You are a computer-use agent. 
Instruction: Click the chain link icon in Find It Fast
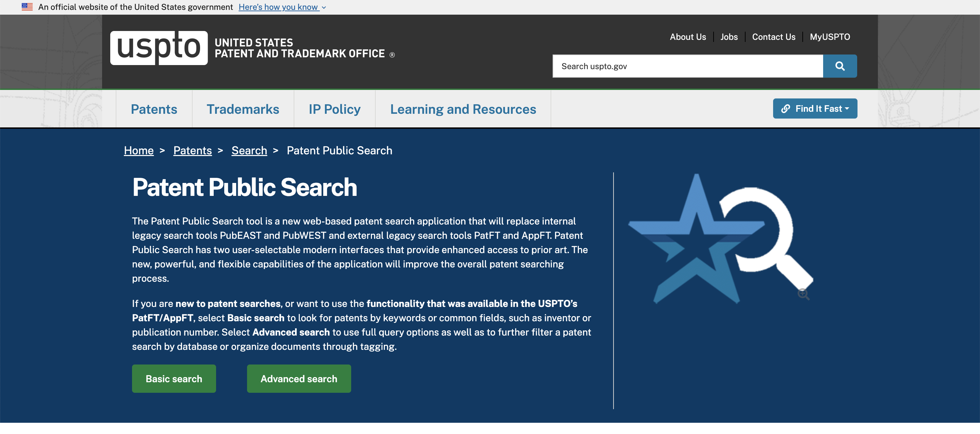[785, 109]
